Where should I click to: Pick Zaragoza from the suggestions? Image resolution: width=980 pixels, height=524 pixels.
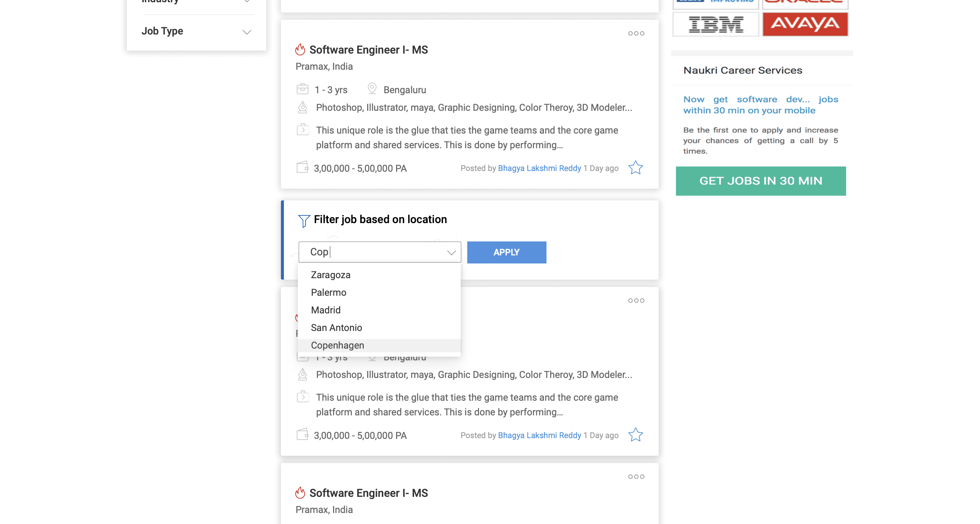pos(330,275)
